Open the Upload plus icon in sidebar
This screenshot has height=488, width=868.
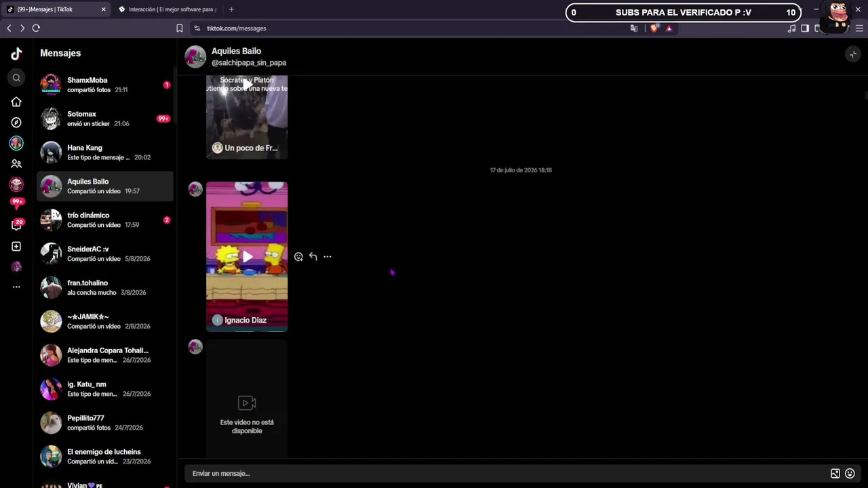coord(16,247)
